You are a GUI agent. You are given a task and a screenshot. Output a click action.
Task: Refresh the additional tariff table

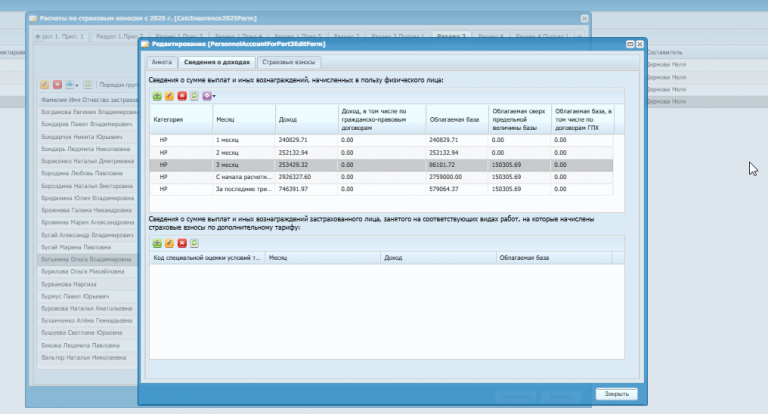pyautogui.click(x=194, y=243)
